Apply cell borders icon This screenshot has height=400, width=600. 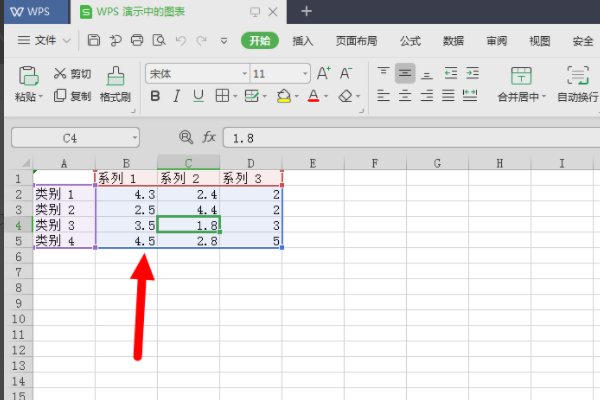[x=222, y=96]
